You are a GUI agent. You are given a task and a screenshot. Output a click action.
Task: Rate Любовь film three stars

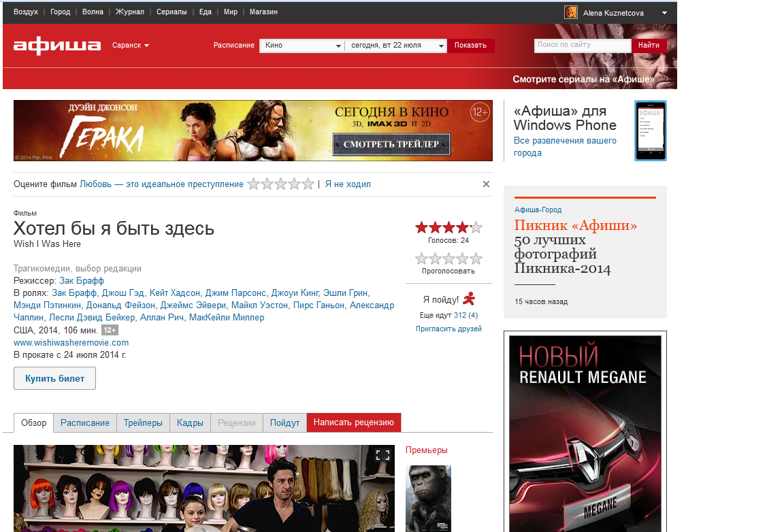click(x=280, y=184)
